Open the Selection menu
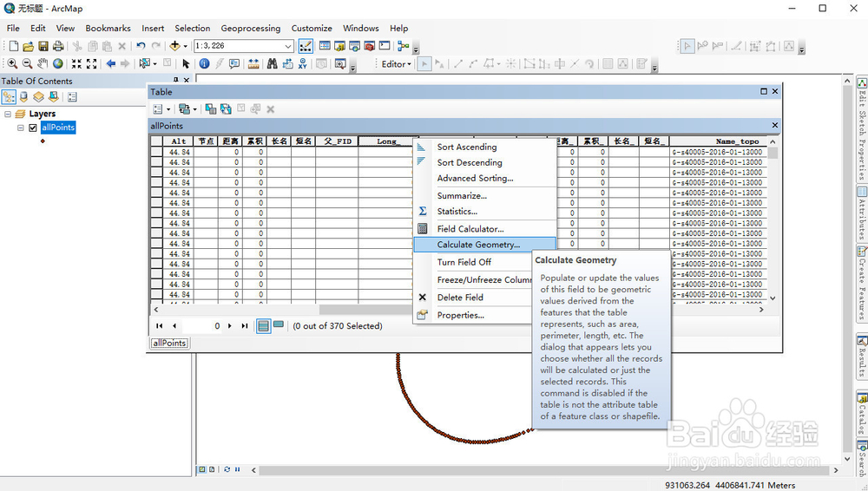 (192, 29)
